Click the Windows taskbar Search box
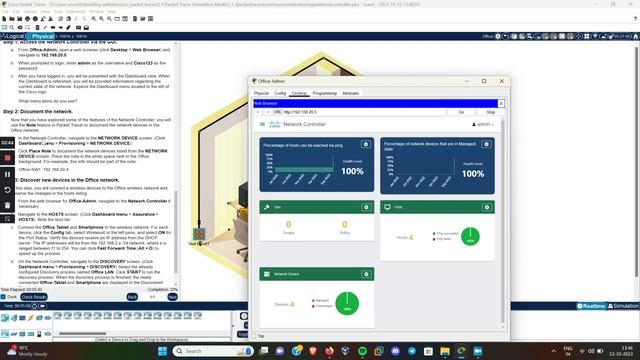The height and width of the screenshot is (360, 640). 213,351
